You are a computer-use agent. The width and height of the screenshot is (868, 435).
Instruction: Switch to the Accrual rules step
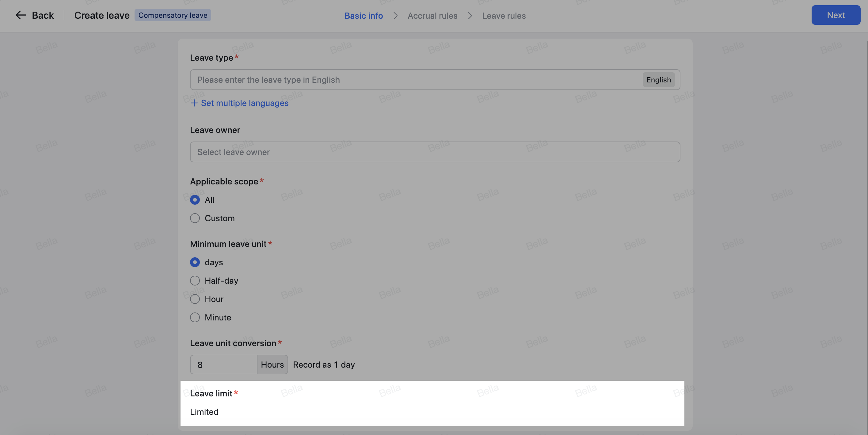(x=432, y=16)
